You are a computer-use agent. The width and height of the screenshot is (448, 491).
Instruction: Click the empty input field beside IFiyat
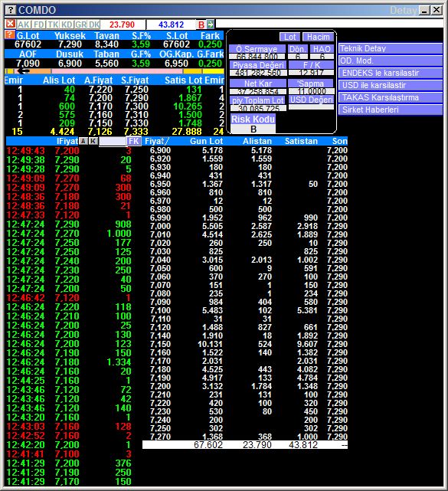tap(113, 141)
